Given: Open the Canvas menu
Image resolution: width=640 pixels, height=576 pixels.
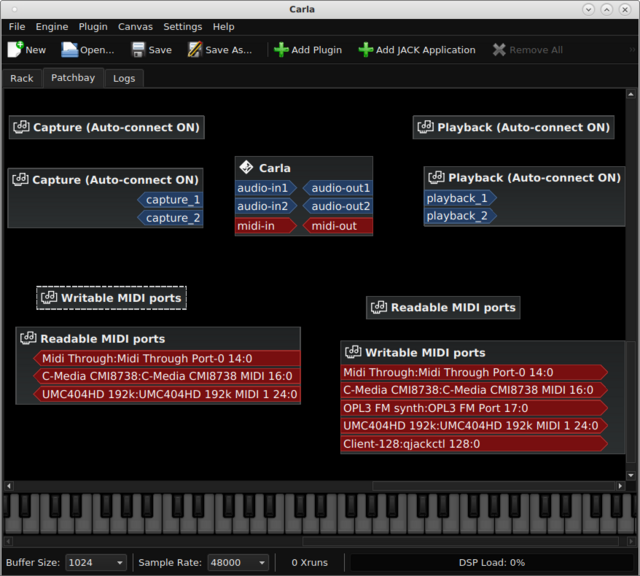Looking at the screenshot, I should 135,27.
